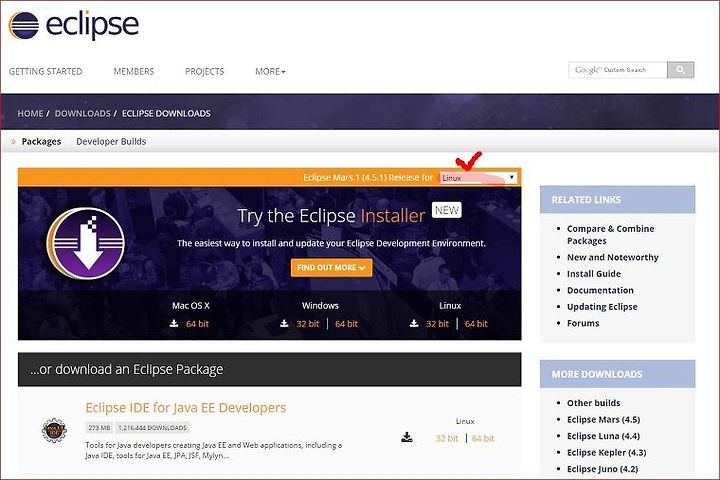The image size is (720, 480).
Task: Click the Java EE package gear icon
Action: (x=54, y=430)
